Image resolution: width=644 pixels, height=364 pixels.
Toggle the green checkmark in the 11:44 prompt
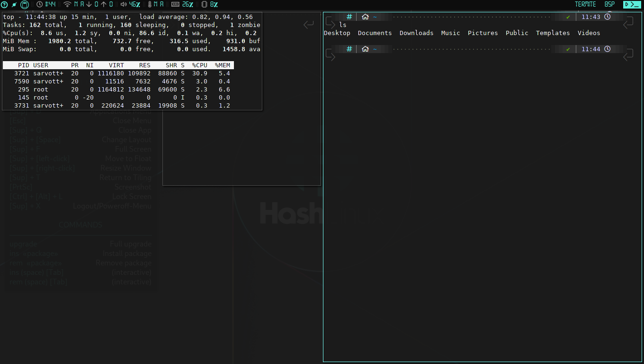(x=567, y=49)
